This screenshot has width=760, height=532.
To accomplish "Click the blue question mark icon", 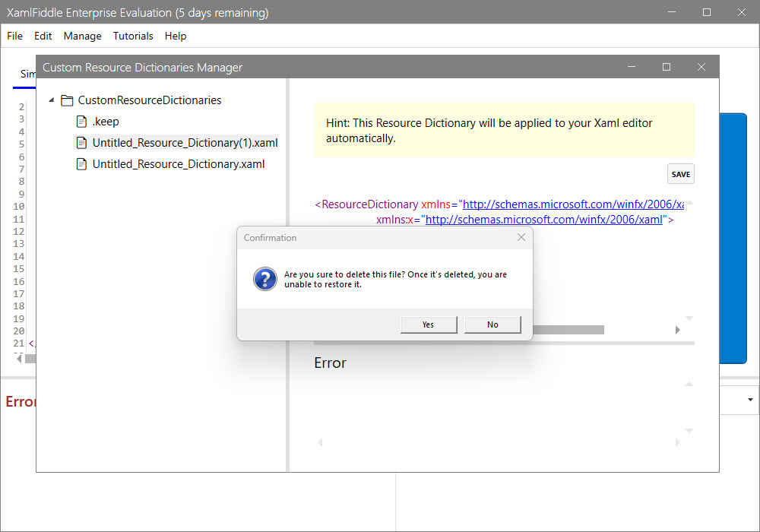I will coord(265,279).
